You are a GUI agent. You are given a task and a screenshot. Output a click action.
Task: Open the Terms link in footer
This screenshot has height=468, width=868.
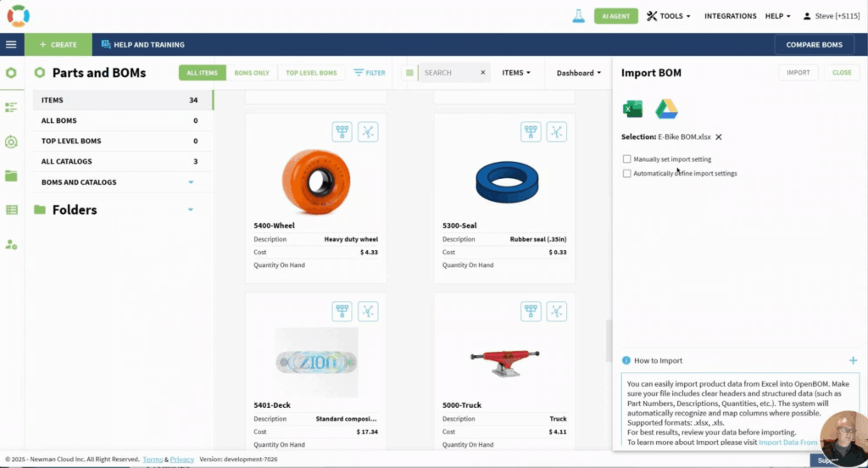[153, 460]
